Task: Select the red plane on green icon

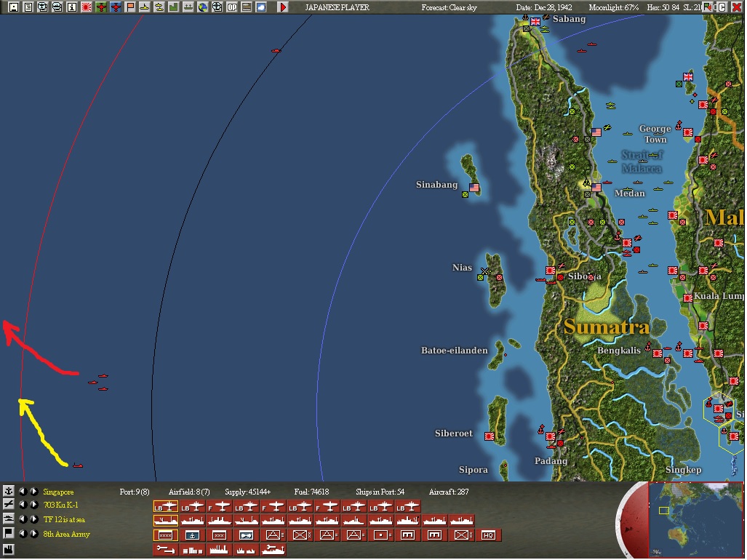Action: [x=101, y=7]
